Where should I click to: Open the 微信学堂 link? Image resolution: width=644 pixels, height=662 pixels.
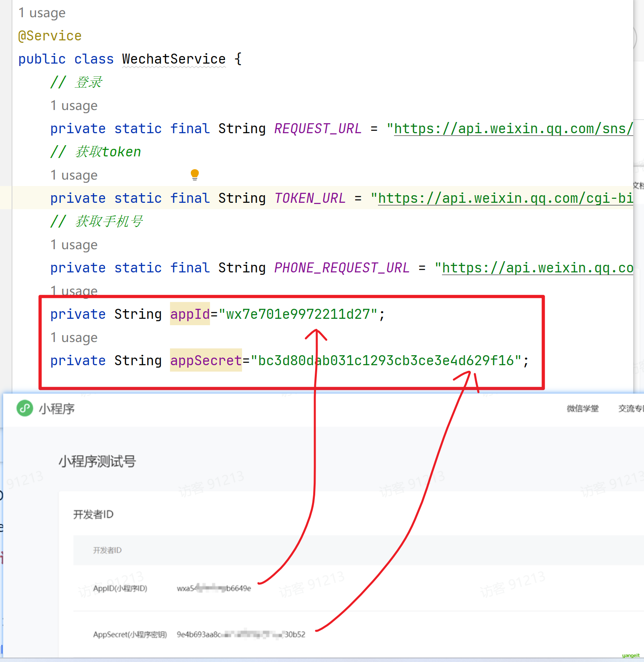pos(582,408)
